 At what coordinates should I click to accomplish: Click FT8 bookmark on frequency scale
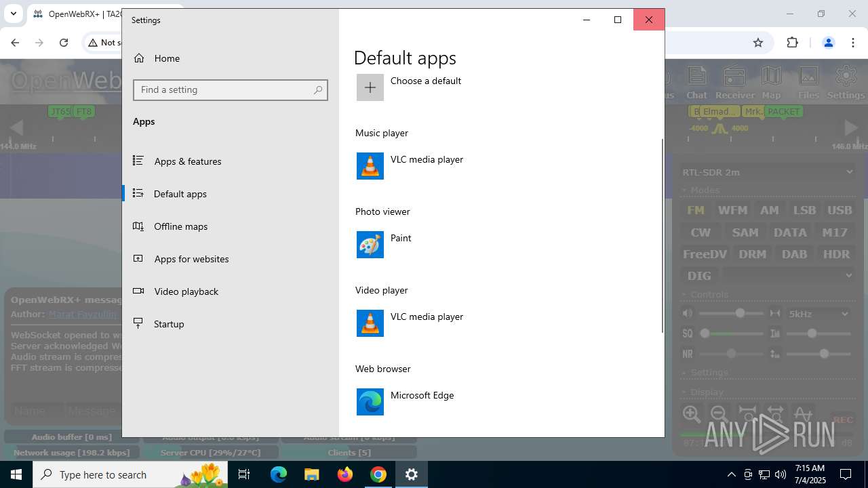point(83,112)
